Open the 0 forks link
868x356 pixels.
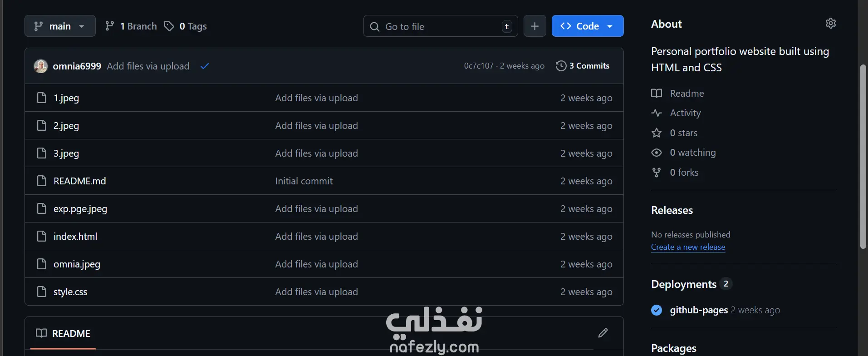[684, 173]
